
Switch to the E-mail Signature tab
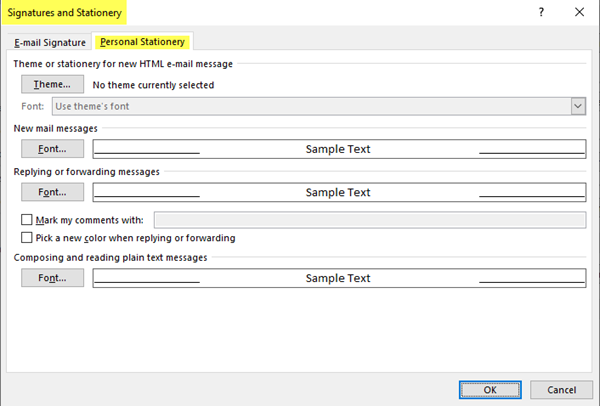50,42
